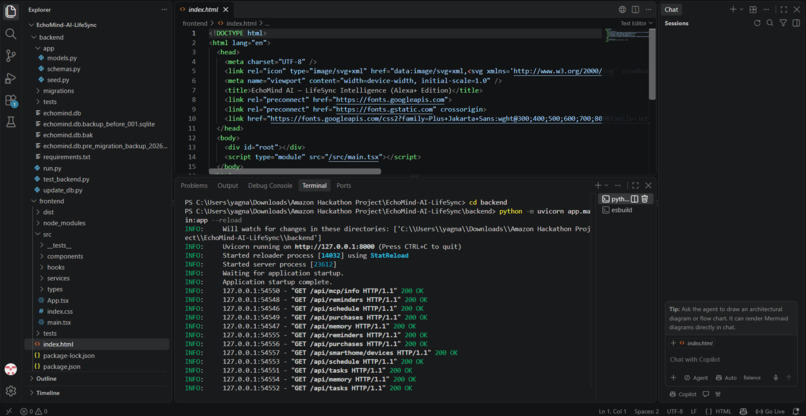Viewport: 806px width, 416px height.
Task: Open notifications bell in status bar
Action: [x=796, y=411]
